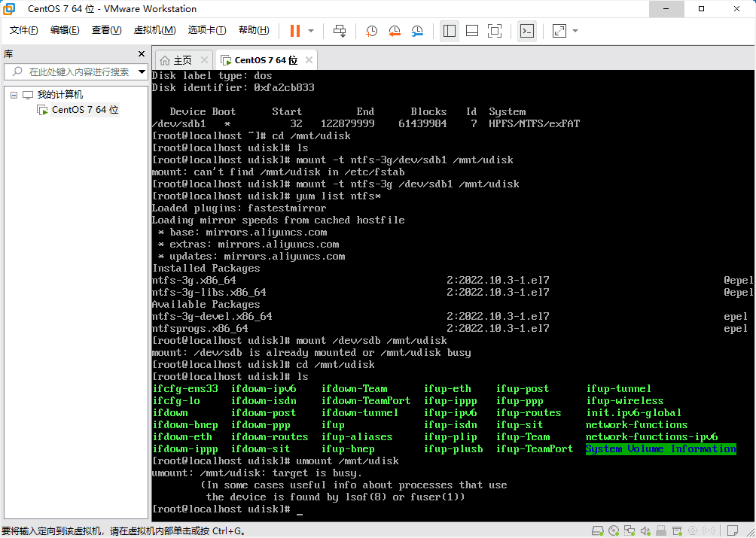The height and width of the screenshot is (538, 756).
Task: Open the 虚拟机(M) menu
Action: [154, 30]
